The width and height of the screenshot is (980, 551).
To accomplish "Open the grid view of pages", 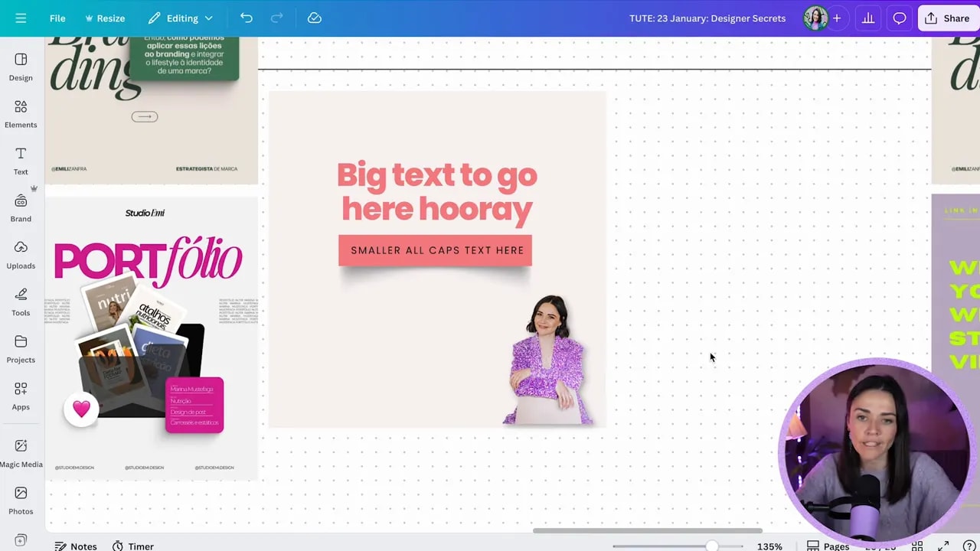I will click(x=917, y=546).
